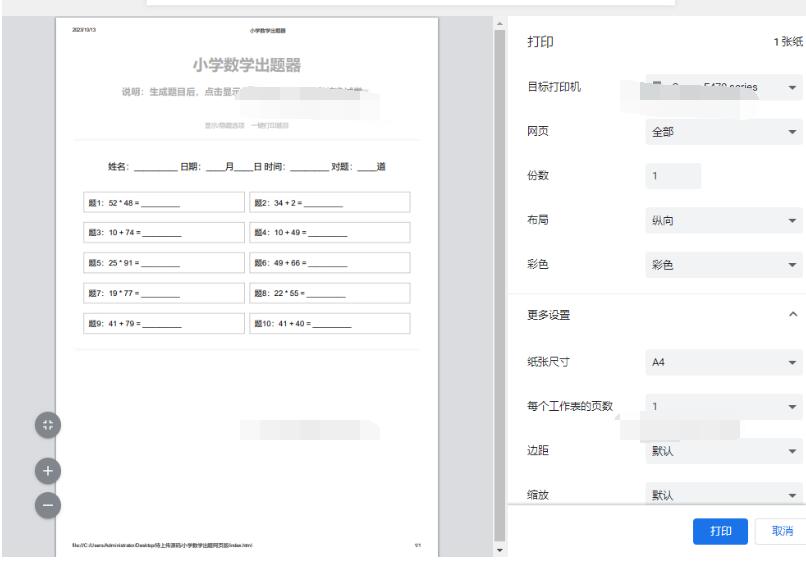
Task: Click question 题1: 52 * 48 box
Action: click(x=162, y=202)
